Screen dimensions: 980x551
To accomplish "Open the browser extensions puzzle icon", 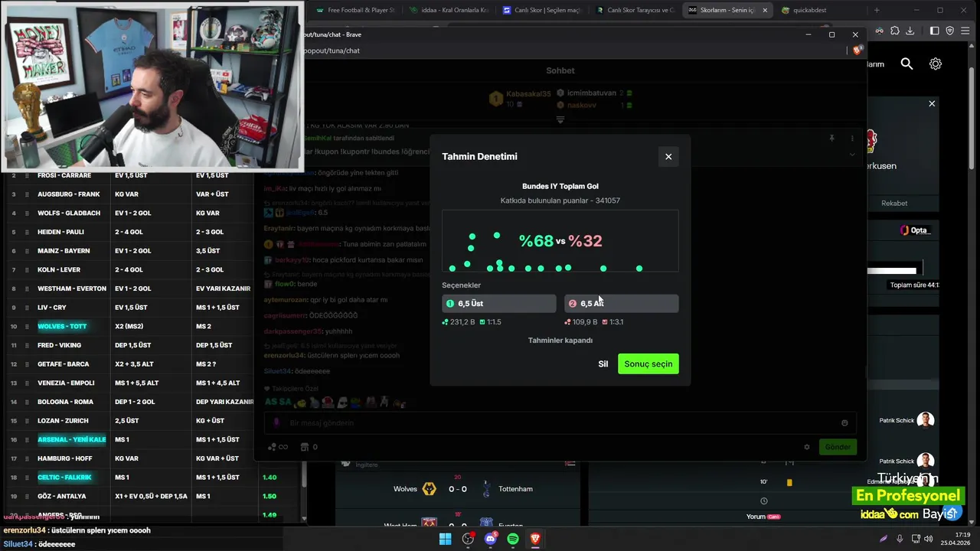I will pos(894,31).
